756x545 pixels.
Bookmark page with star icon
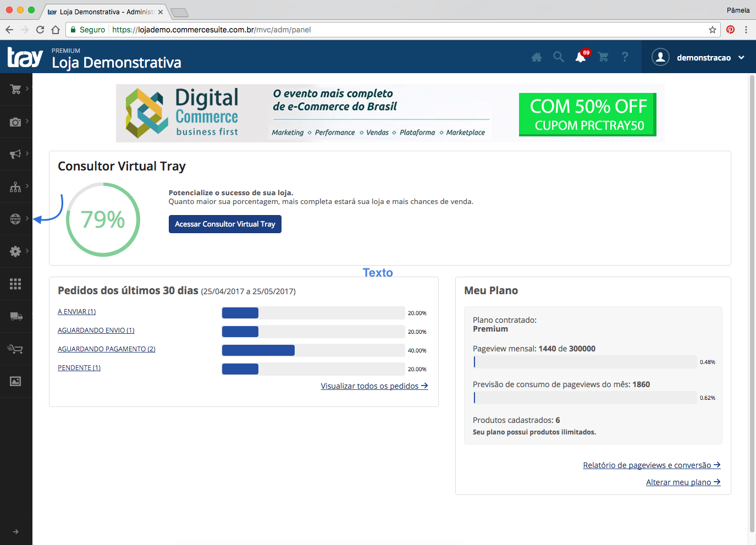click(713, 30)
